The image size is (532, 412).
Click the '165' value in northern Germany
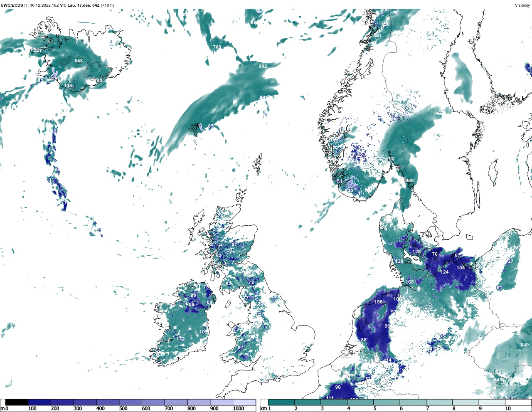coord(410,282)
